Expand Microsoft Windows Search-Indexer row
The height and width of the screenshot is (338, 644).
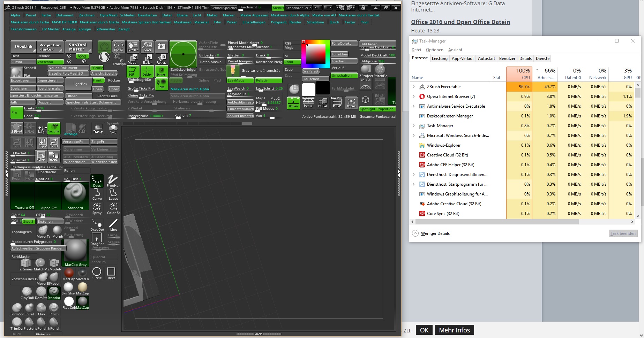coord(414,136)
